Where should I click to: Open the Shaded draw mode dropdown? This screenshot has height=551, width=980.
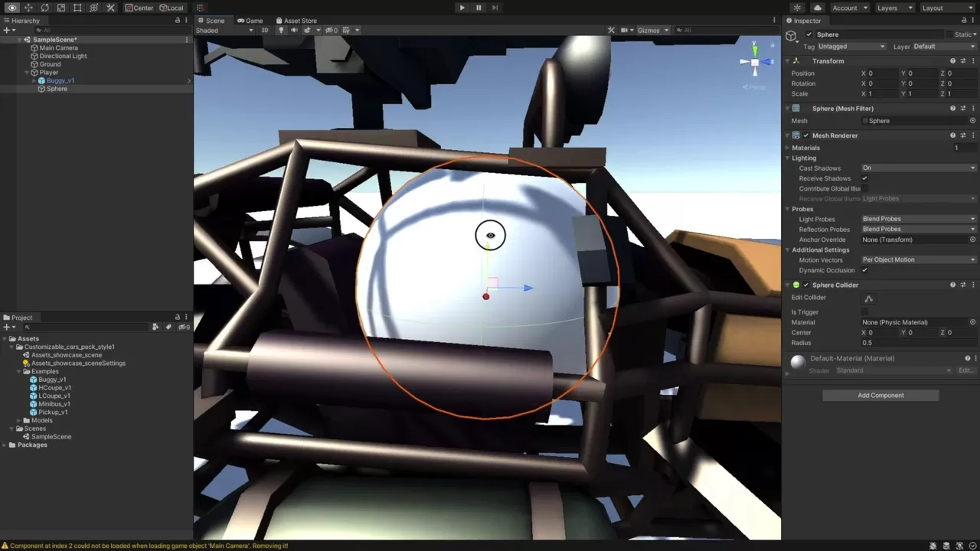pos(224,31)
